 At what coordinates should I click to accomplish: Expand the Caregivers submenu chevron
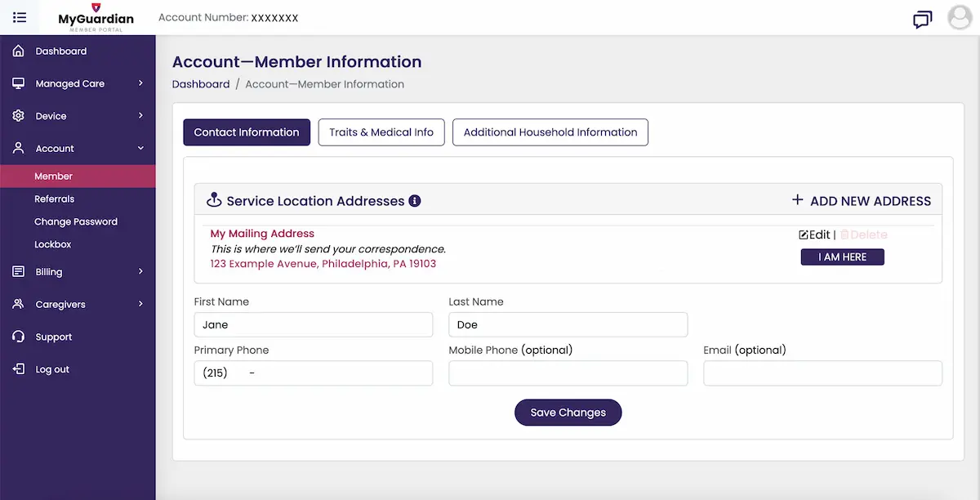coord(140,304)
